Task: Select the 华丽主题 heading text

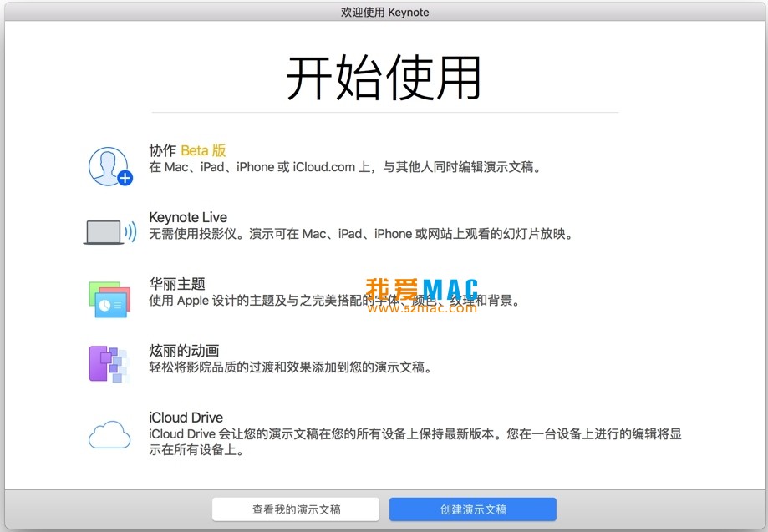Action: [177, 284]
